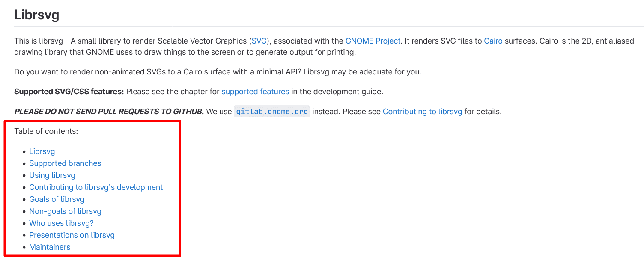Click the Contributing to librsvg link
The height and width of the screenshot is (263, 644).
(422, 112)
